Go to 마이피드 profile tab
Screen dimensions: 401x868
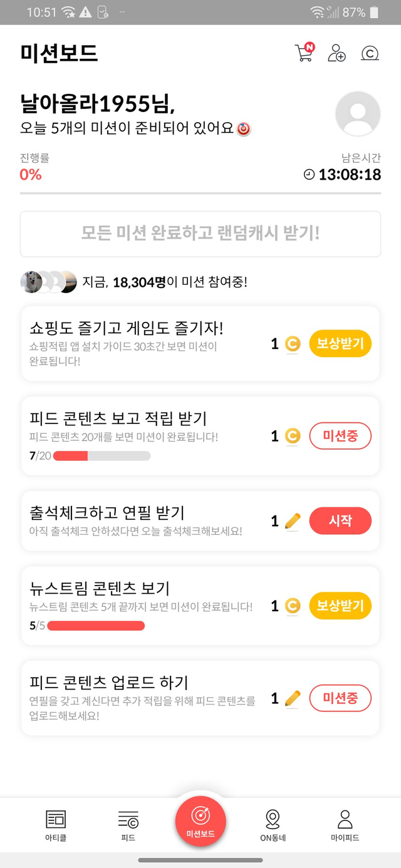(345, 825)
